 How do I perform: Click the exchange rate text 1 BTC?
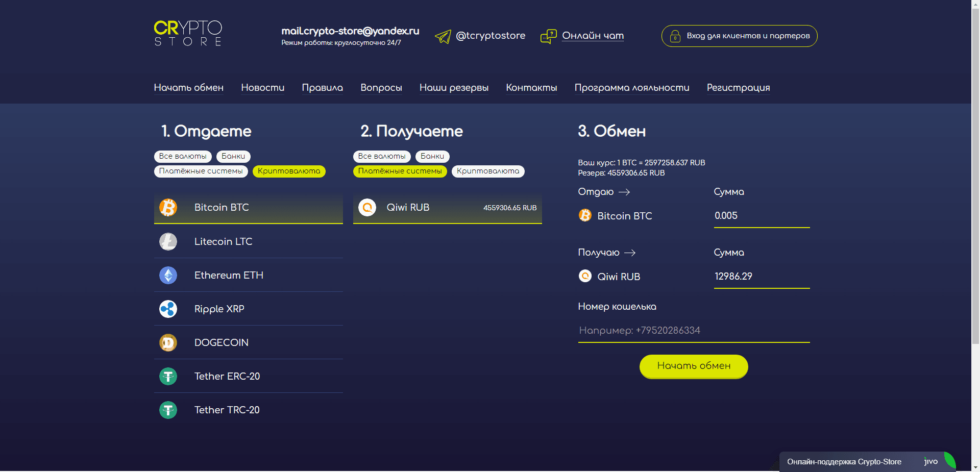642,163
